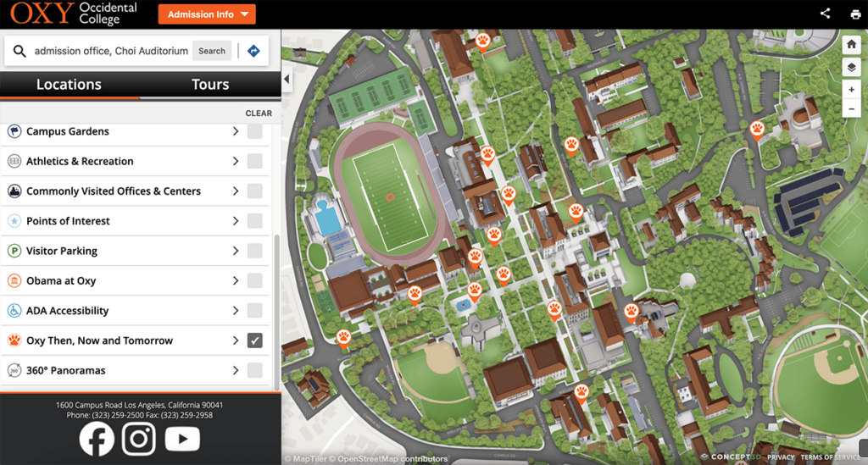Screen dimensions: 868x465
Task: Open the Instagram icon in footer
Action: click(x=140, y=438)
